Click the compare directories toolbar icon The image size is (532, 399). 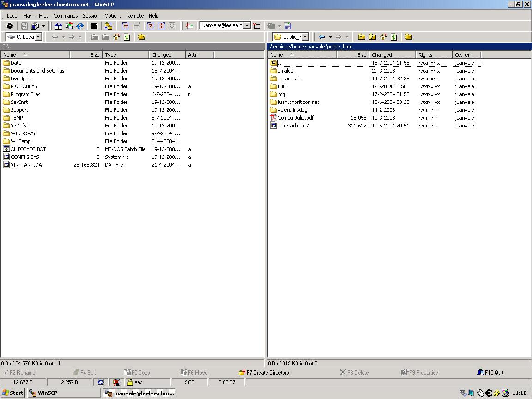59,26
